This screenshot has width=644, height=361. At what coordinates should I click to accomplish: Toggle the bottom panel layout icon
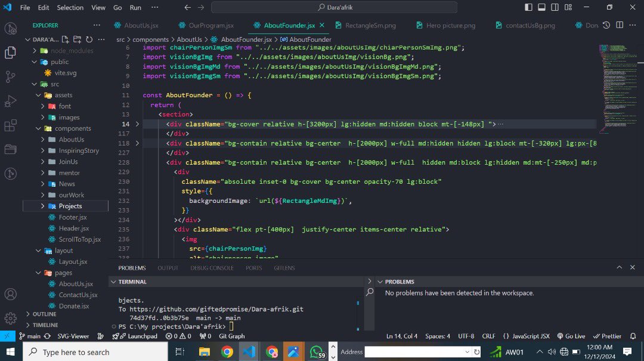[x=541, y=7]
